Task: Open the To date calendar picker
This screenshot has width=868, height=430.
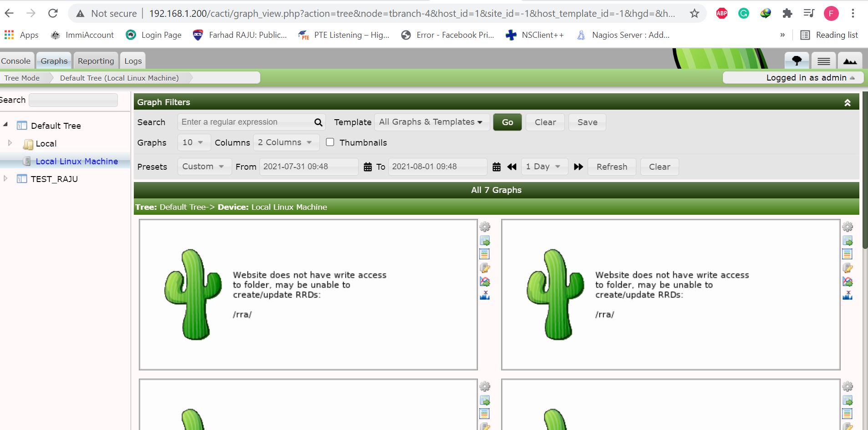Action: [x=497, y=167]
